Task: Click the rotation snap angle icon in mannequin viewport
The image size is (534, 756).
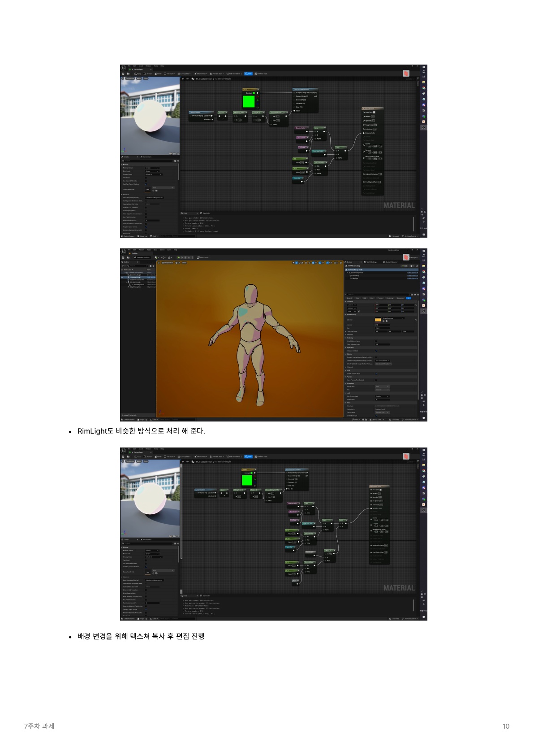Action: click(x=320, y=263)
